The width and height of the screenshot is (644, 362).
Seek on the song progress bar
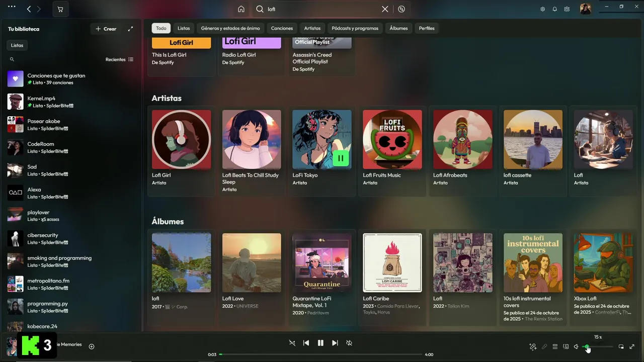pyautogui.click(x=321, y=354)
